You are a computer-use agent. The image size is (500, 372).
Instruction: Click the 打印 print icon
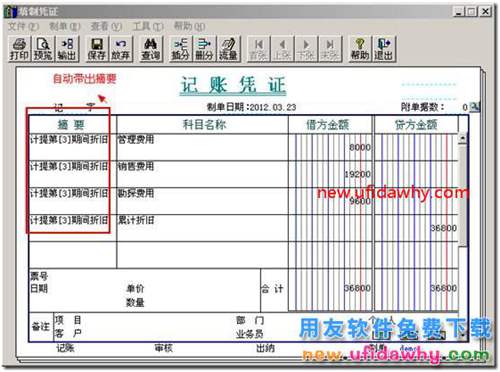click(19, 49)
